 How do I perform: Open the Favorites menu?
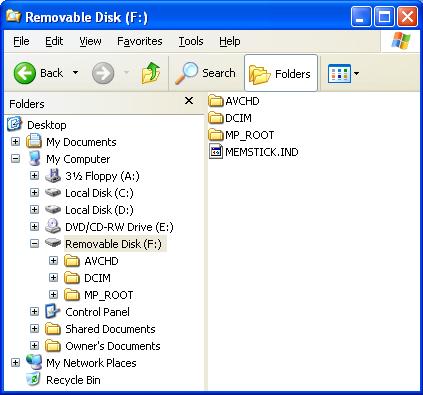(140, 41)
